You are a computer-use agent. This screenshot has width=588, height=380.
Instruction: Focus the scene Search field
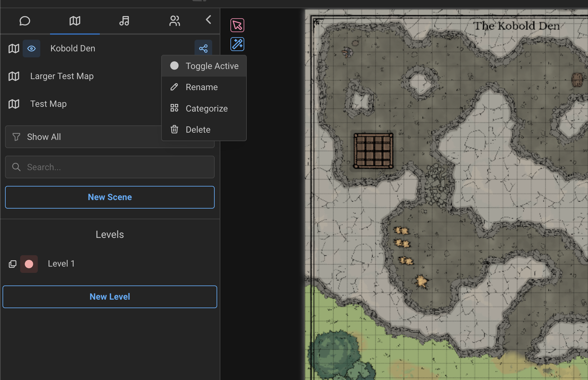click(110, 167)
